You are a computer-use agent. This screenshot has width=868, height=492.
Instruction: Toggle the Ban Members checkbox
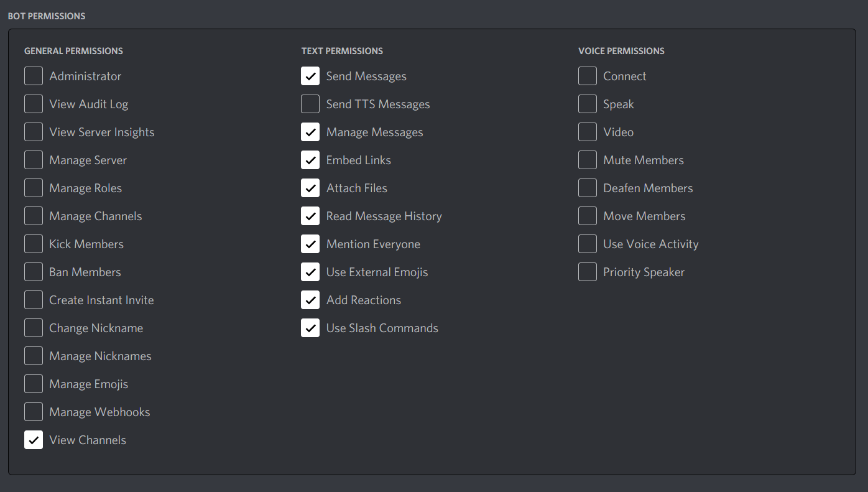point(34,272)
